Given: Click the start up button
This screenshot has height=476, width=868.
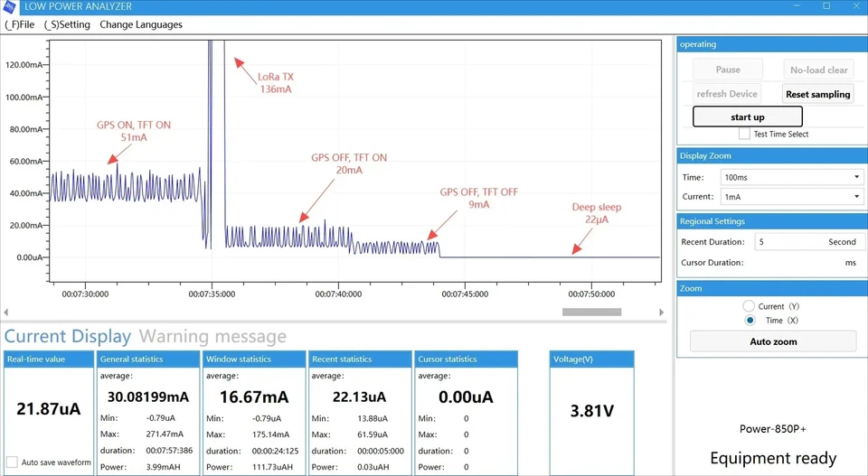Looking at the screenshot, I should (748, 117).
